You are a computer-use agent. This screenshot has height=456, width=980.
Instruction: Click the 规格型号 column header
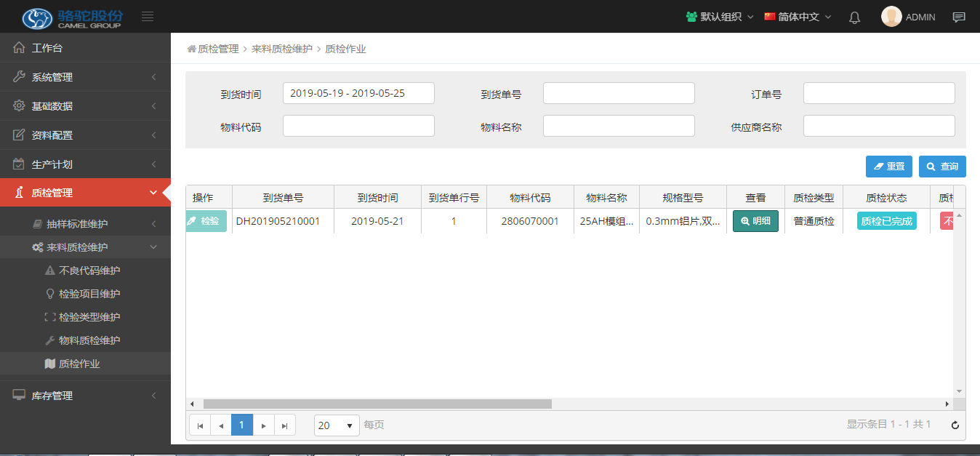click(683, 198)
